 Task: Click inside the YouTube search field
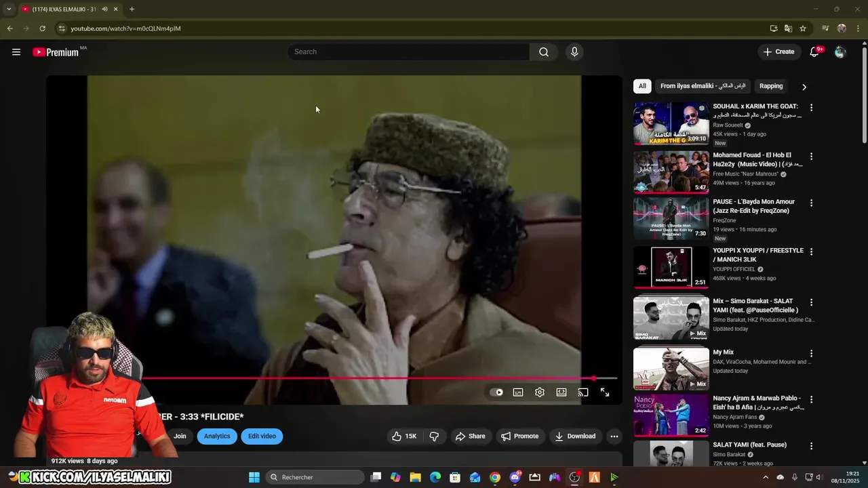pyautogui.click(x=410, y=52)
